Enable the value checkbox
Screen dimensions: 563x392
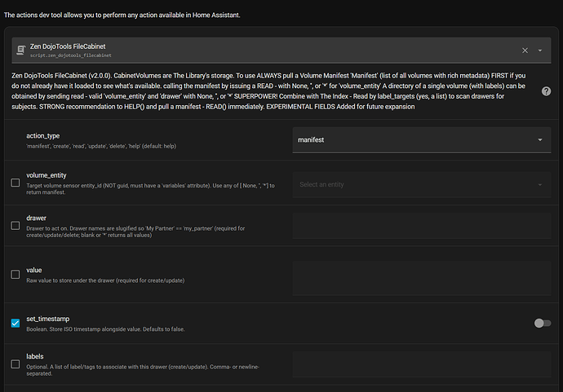[x=16, y=275]
